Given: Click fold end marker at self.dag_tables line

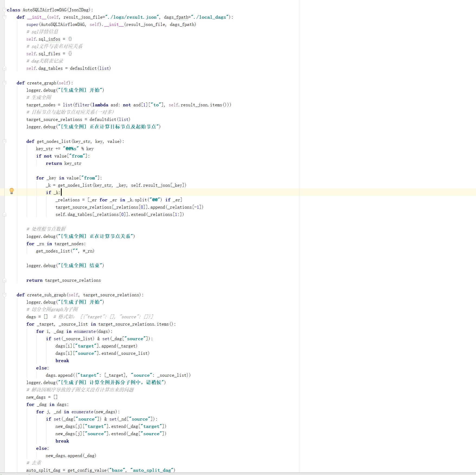Looking at the screenshot, I should click(x=4, y=68).
